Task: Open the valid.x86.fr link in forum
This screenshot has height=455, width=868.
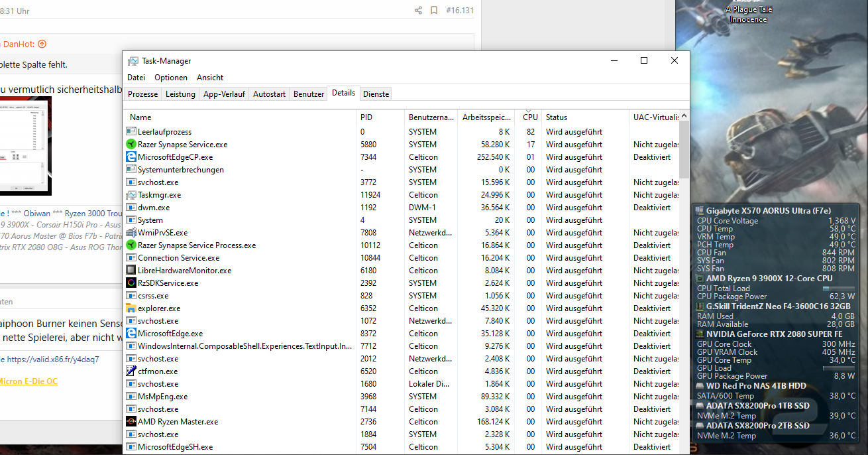Action: pos(52,359)
